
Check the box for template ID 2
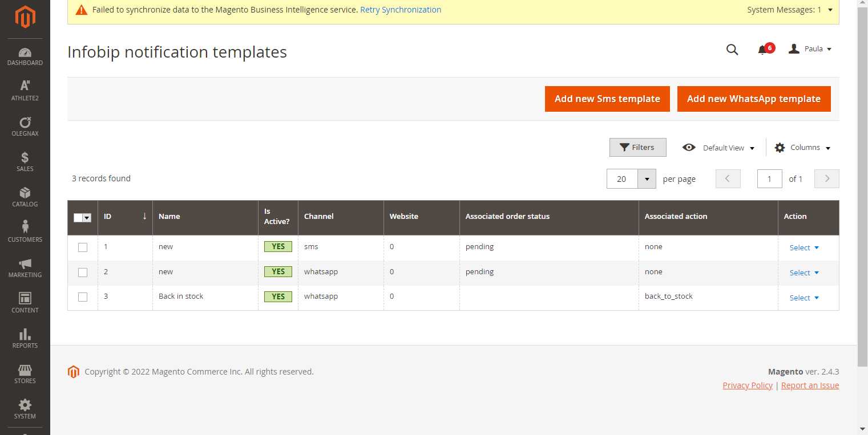click(x=83, y=273)
